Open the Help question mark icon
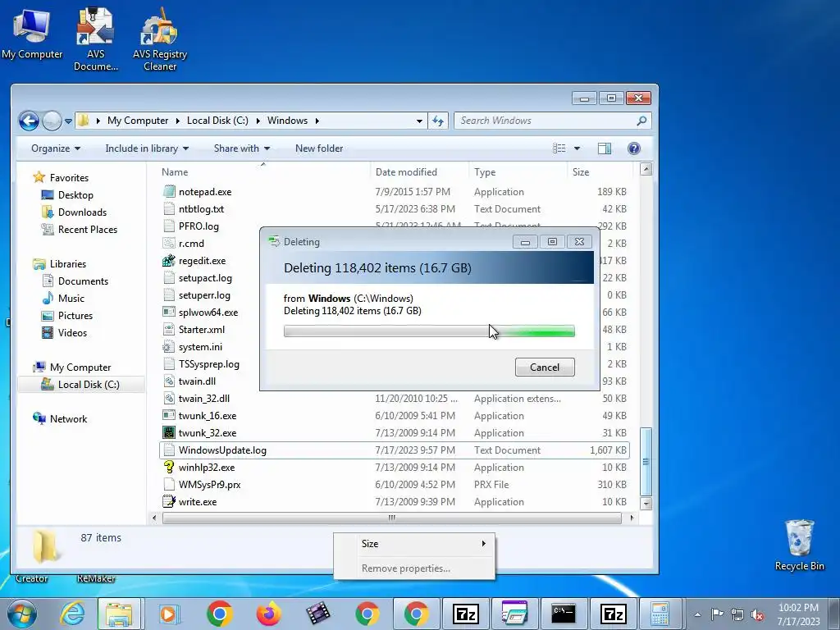This screenshot has height=630, width=840. 634,148
